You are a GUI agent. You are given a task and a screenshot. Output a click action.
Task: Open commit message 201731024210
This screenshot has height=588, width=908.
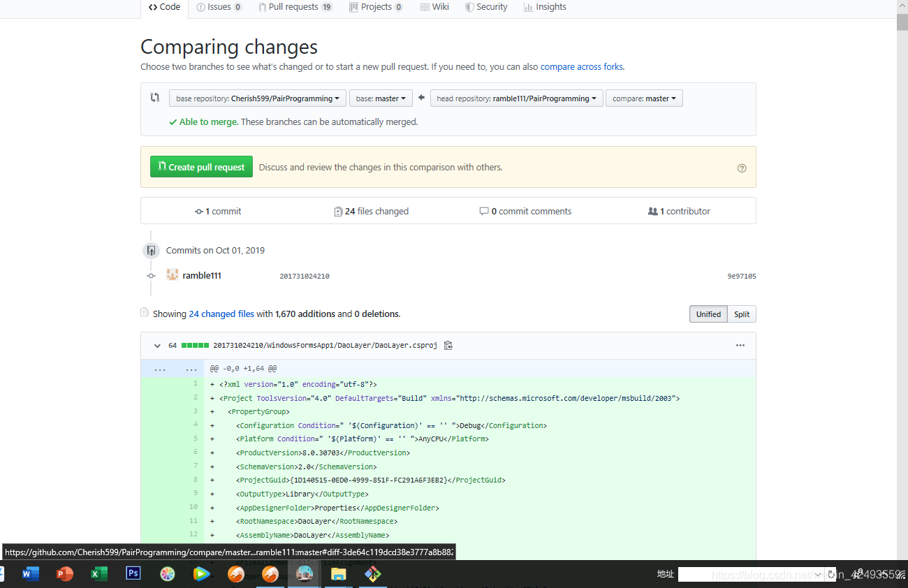[x=305, y=277]
